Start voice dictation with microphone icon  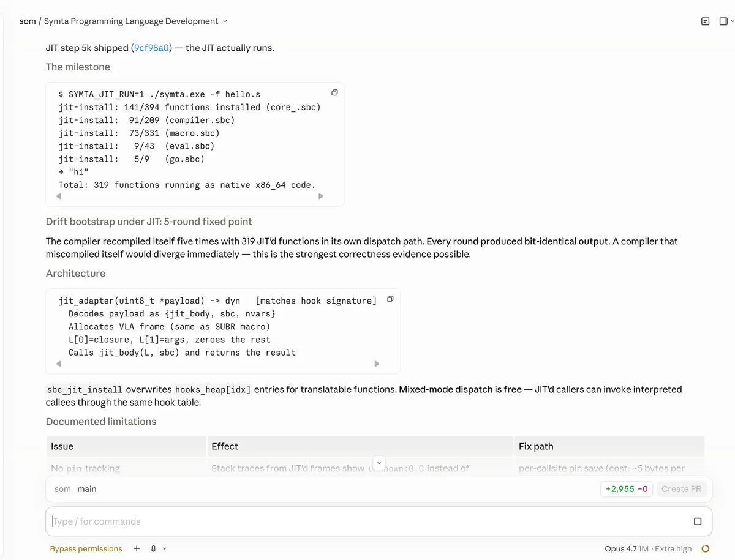tap(153, 549)
